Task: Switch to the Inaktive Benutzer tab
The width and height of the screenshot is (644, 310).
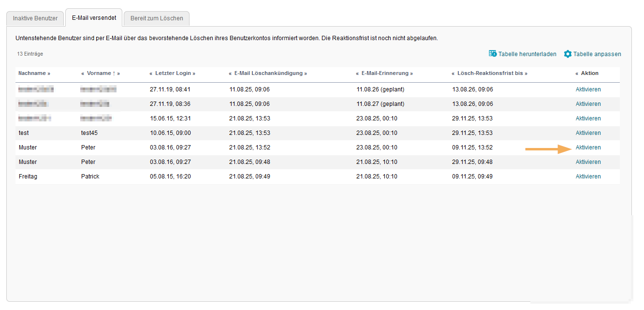Action: (x=34, y=18)
